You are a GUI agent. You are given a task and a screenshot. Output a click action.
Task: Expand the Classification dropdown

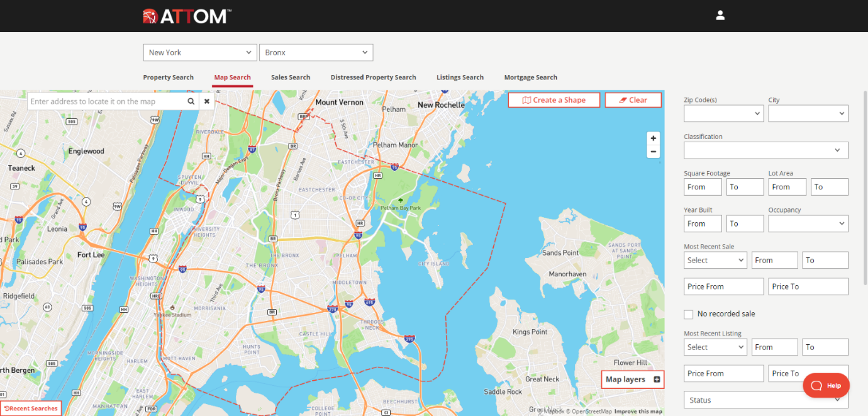[765, 150]
